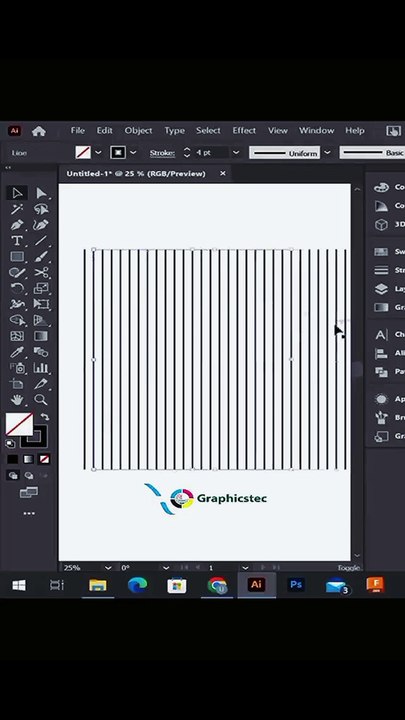
Task: Select the Eyedropper tool
Action: (17, 352)
